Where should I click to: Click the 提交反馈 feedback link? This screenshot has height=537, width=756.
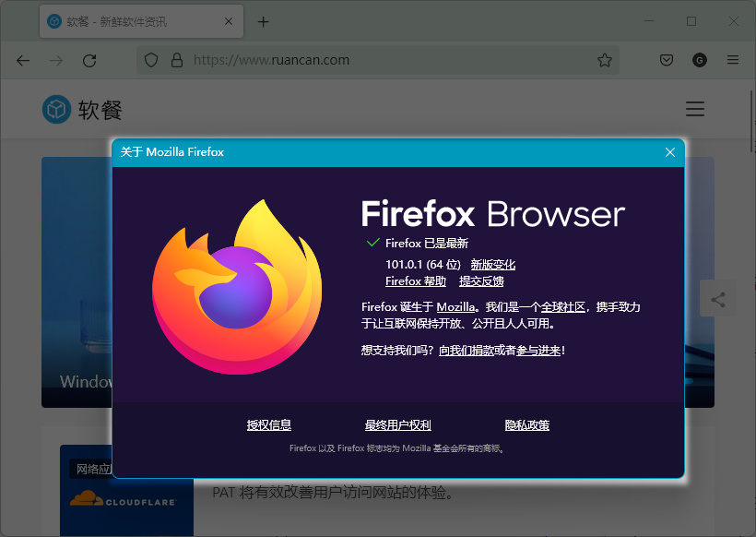(x=480, y=281)
